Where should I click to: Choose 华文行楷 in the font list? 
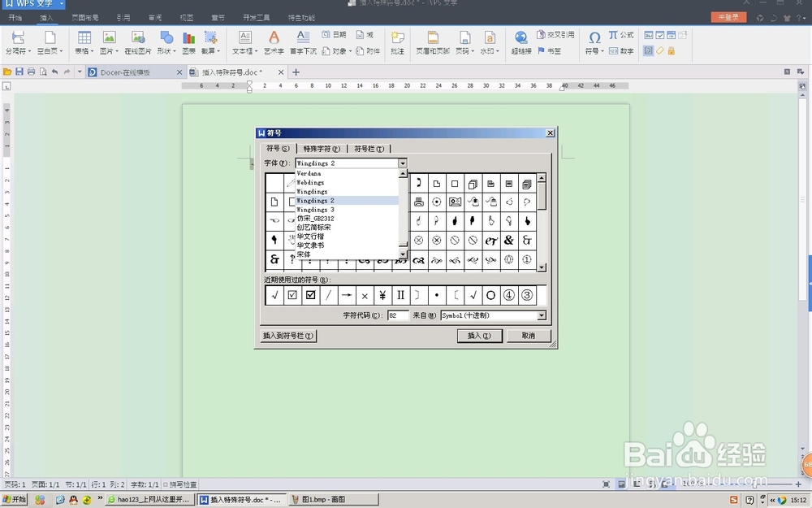click(347, 237)
